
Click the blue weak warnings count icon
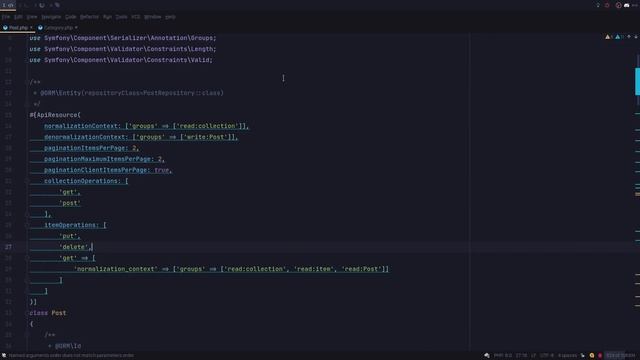pyautogui.click(x=618, y=37)
